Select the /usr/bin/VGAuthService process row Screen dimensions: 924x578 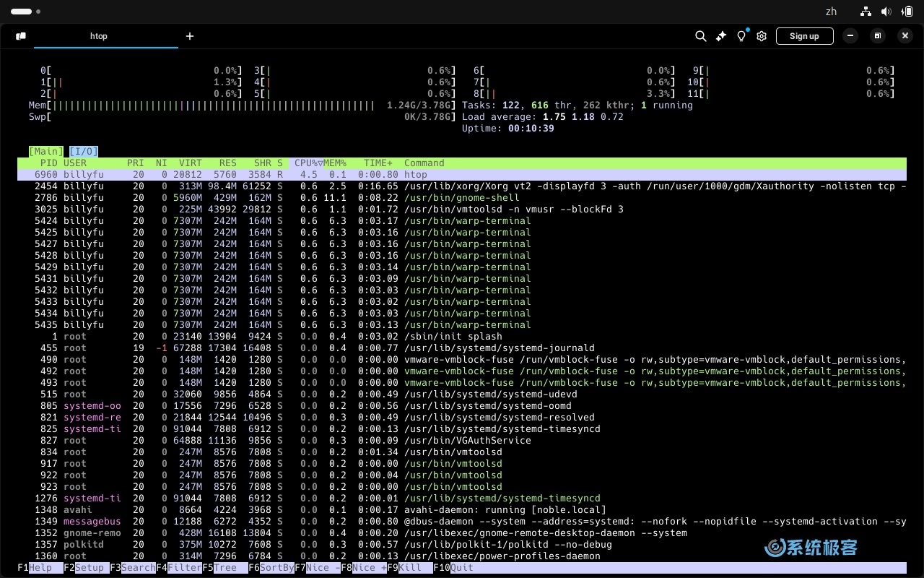[x=462, y=441]
